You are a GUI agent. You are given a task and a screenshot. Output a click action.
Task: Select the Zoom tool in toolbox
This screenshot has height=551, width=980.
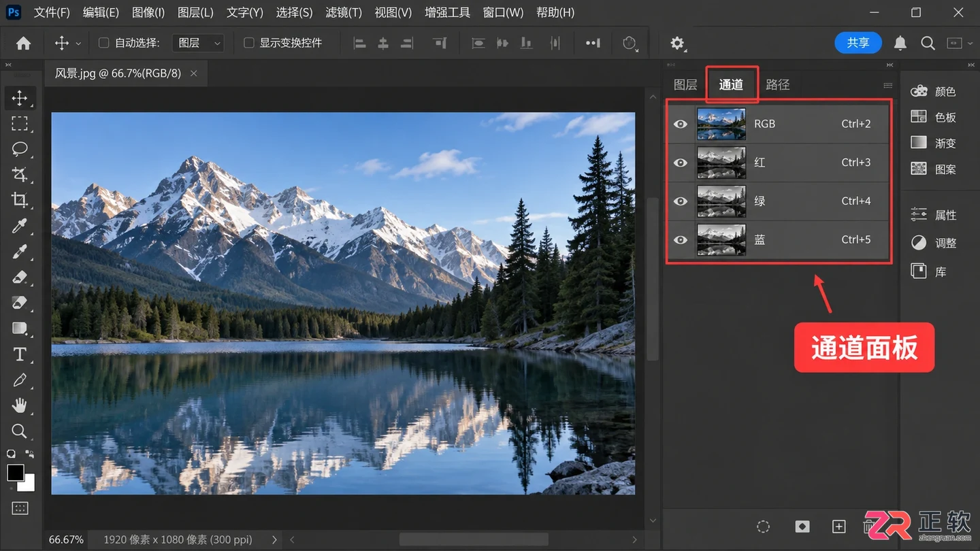20,431
